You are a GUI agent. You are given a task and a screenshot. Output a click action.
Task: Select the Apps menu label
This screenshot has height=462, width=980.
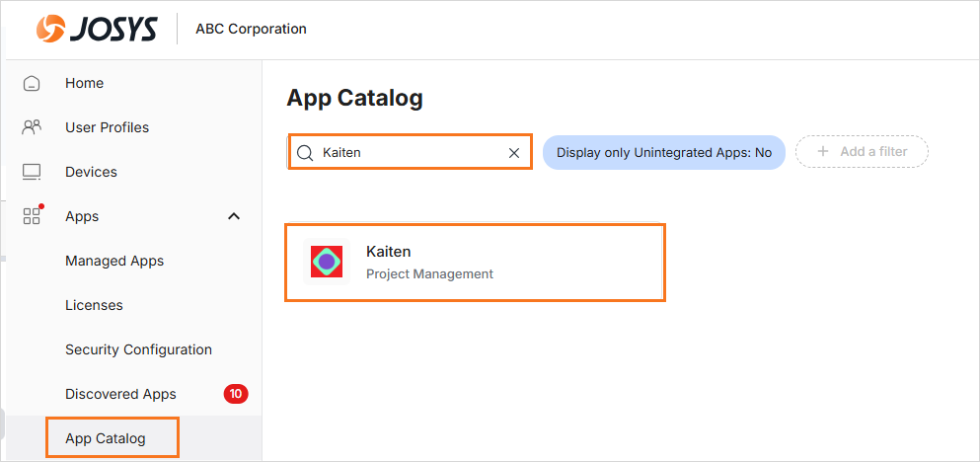[x=82, y=216]
